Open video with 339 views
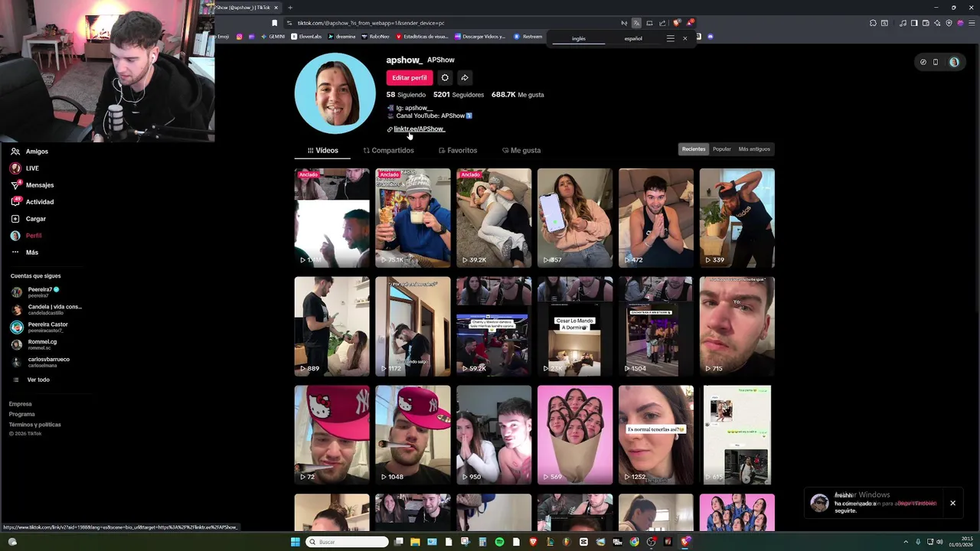Screen dimensions: 980x551 tap(737, 218)
